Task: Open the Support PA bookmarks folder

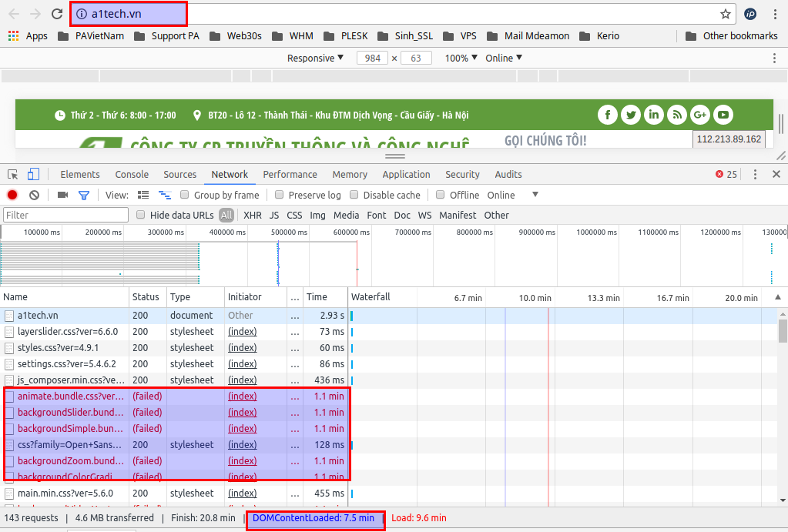Action: tap(167, 35)
